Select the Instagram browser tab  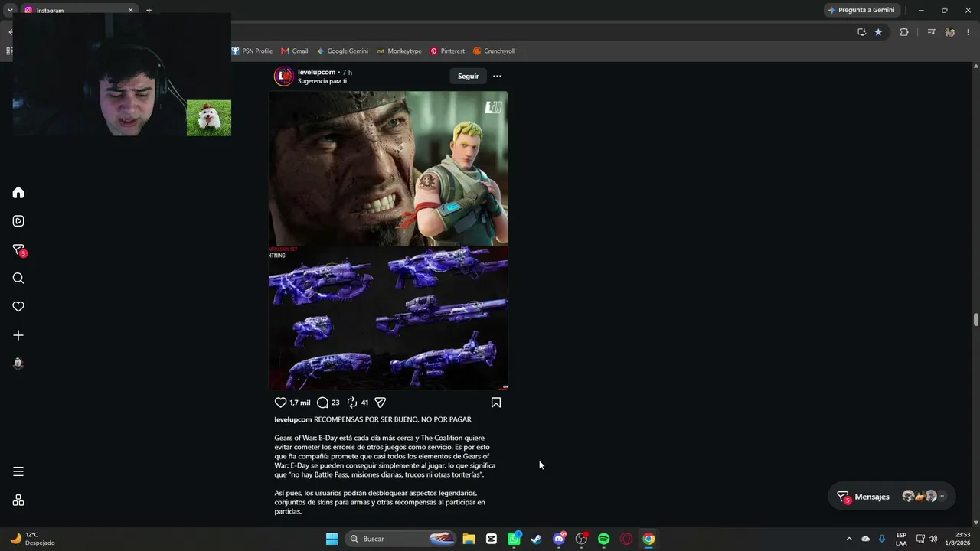pyautogui.click(x=77, y=10)
